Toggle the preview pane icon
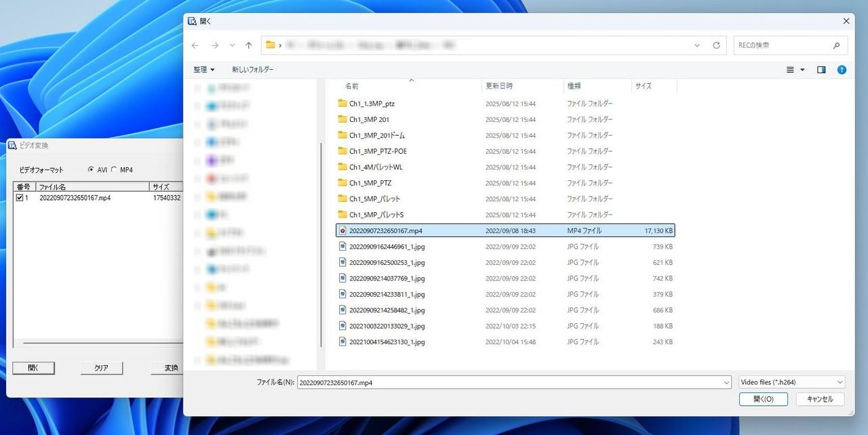Screen dimensions: 868x435 point(821,70)
